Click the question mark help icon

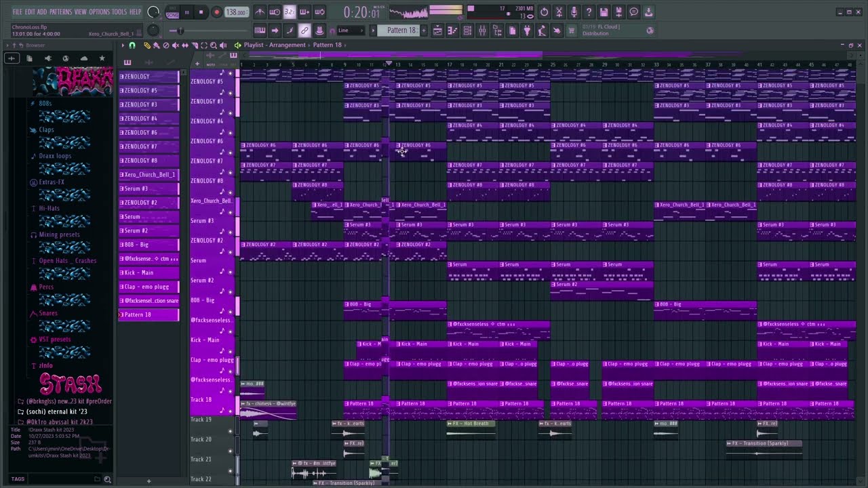click(x=589, y=12)
